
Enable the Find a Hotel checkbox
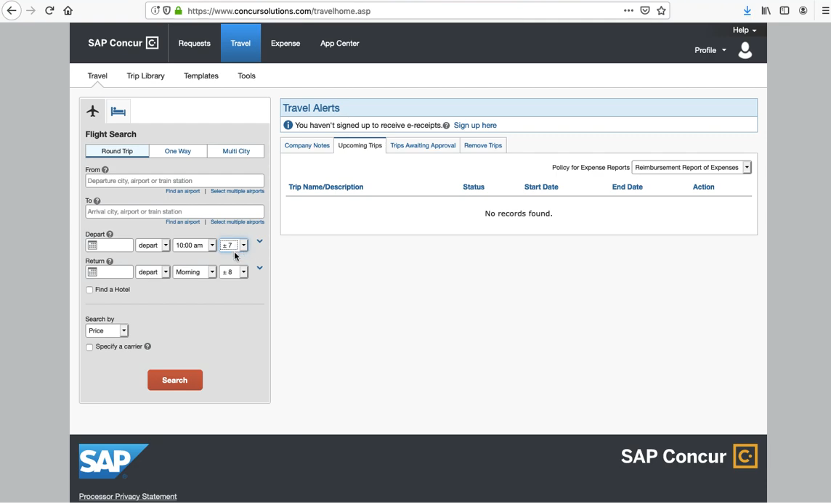pyautogui.click(x=89, y=290)
